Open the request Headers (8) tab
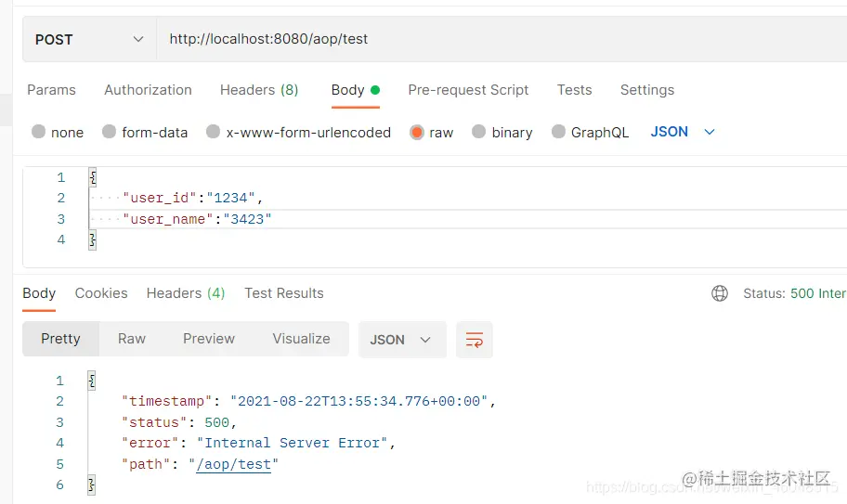Screen dimensions: 847x504 [x=259, y=90]
